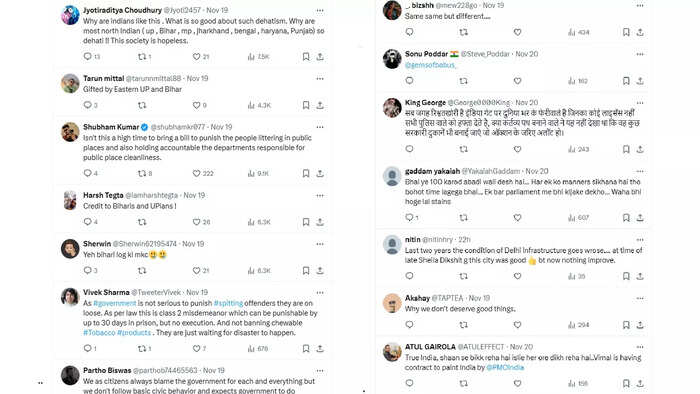Retweet Vivek Sharma's tweet on spitting offenders
The image size is (700, 394).
coord(142,348)
